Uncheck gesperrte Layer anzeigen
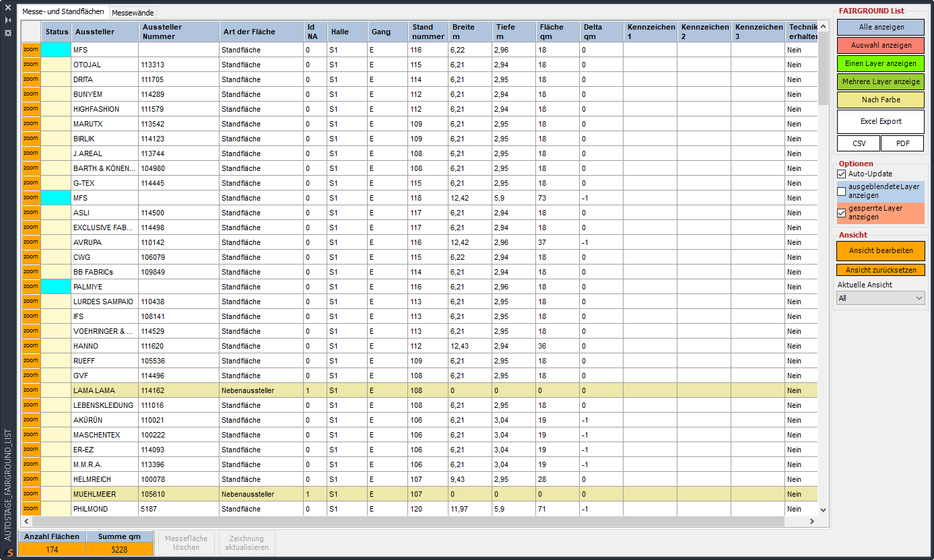The image size is (934, 560). tap(842, 213)
